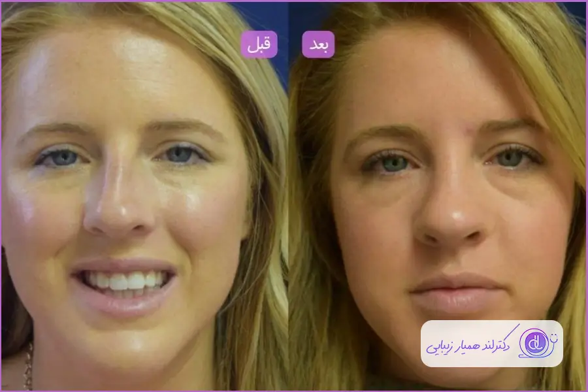Click the forehead in the before photo
Viewport: 588px width, 392px height.
124,72
